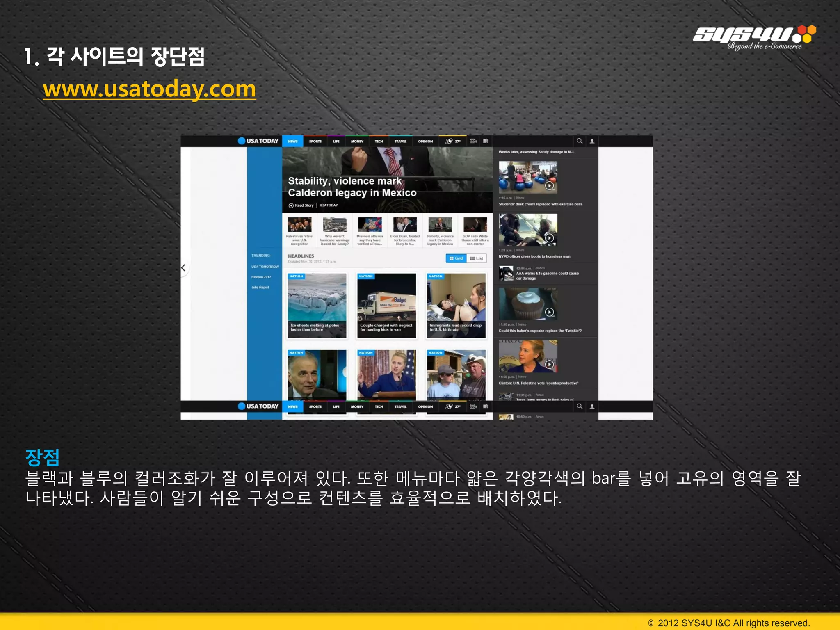The image size is (840, 630).
Task: Open the Ice sheets melting at poles card
Action: (317, 306)
